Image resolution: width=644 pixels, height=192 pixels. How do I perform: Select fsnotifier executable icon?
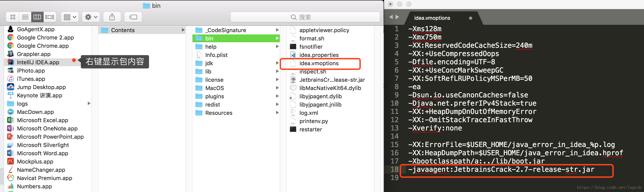click(x=293, y=46)
